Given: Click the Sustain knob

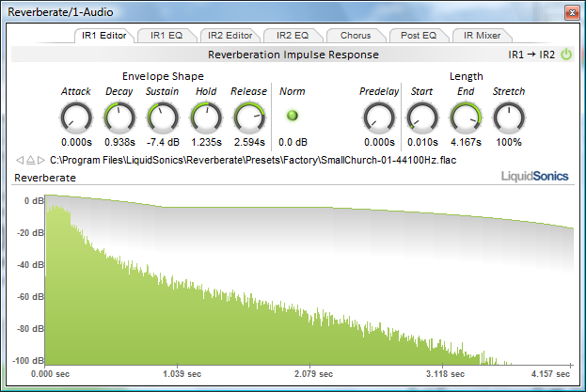Looking at the screenshot, I should coord(163,118).
